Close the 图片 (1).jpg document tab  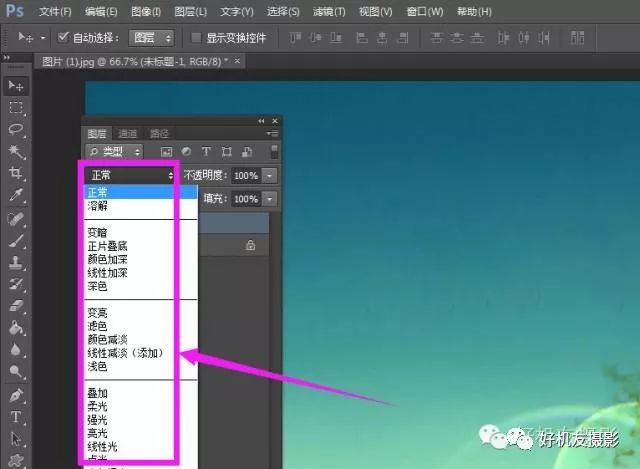(x=237, y=61)
